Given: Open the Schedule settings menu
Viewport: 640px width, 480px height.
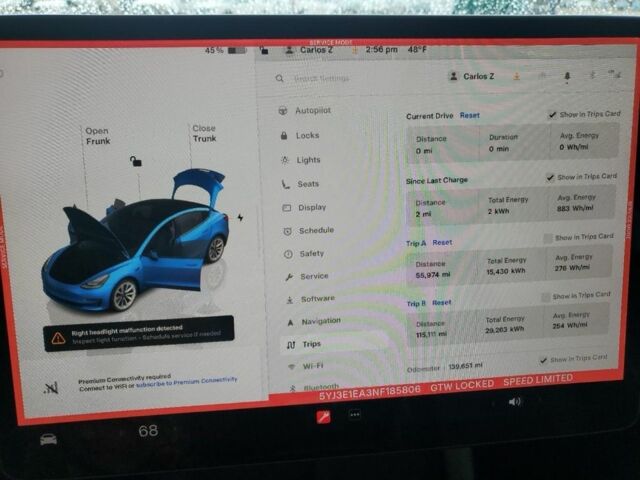Looking at the screenshot, I should tap(309, 230).
